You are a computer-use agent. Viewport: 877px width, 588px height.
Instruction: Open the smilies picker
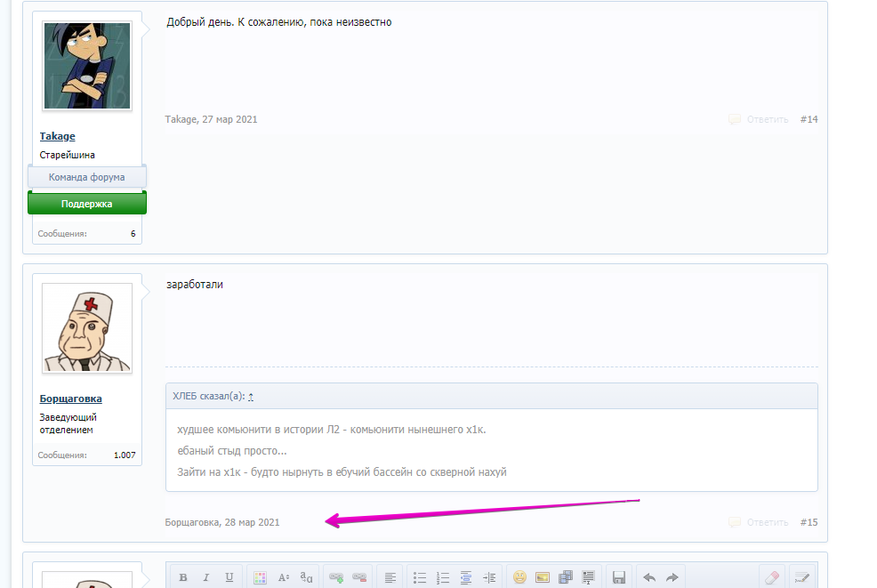[519, 577]
